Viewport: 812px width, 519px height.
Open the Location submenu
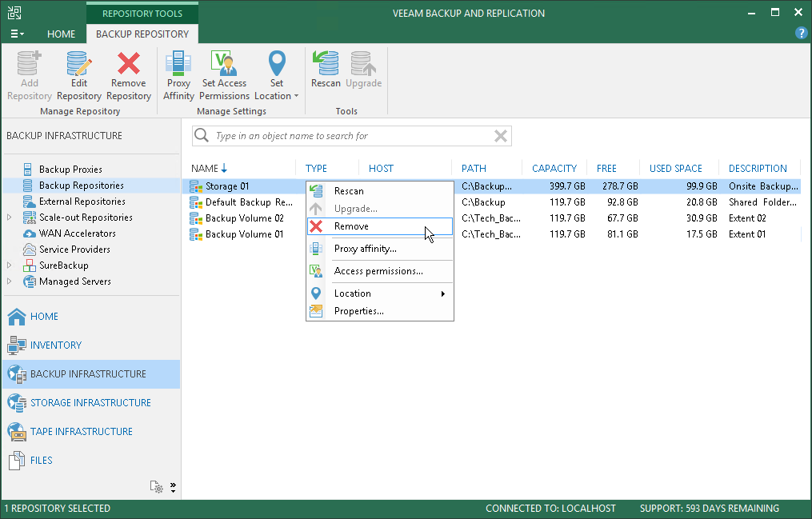click(380, 293)
